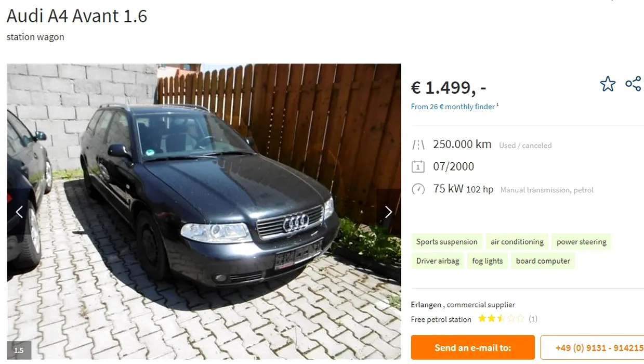Click 'Send an e-mail to:' button
Image resolution: width=644 pixels, height=364 pixels.
(472, 347)
